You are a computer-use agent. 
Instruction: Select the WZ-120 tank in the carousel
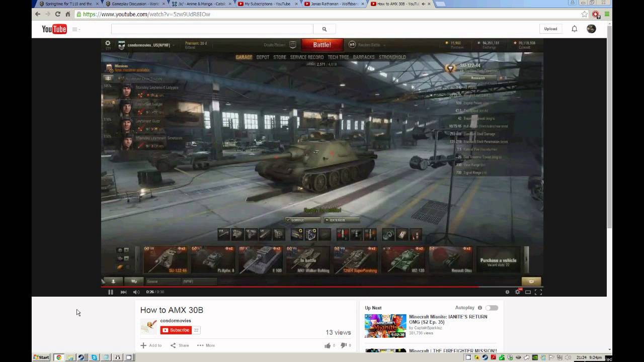pyautogui.click(x=403, y=259)
